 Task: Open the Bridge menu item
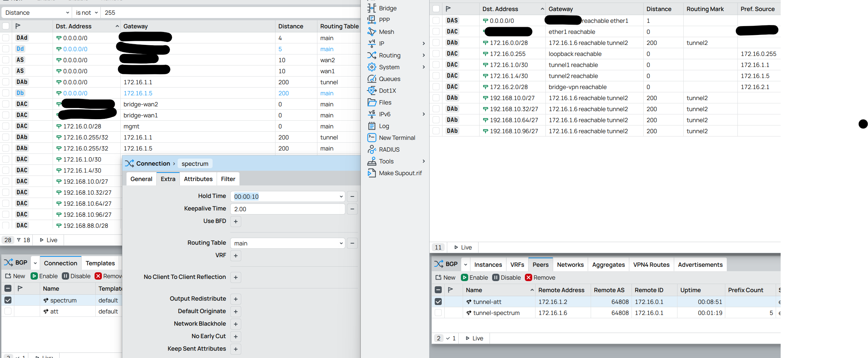coord(388,8)
